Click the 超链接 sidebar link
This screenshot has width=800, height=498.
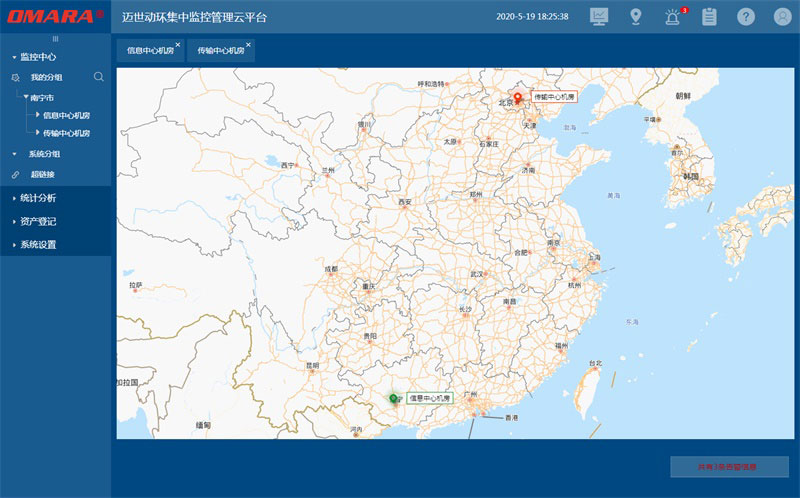tap(43, 174)
